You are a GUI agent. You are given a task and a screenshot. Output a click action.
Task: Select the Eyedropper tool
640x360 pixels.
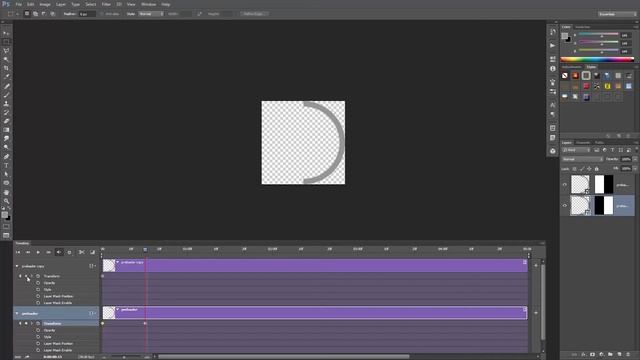6,77
